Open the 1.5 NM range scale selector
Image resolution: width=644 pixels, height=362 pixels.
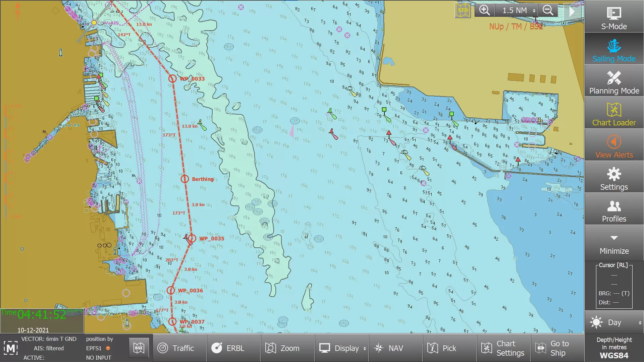[x=517, y=10]
